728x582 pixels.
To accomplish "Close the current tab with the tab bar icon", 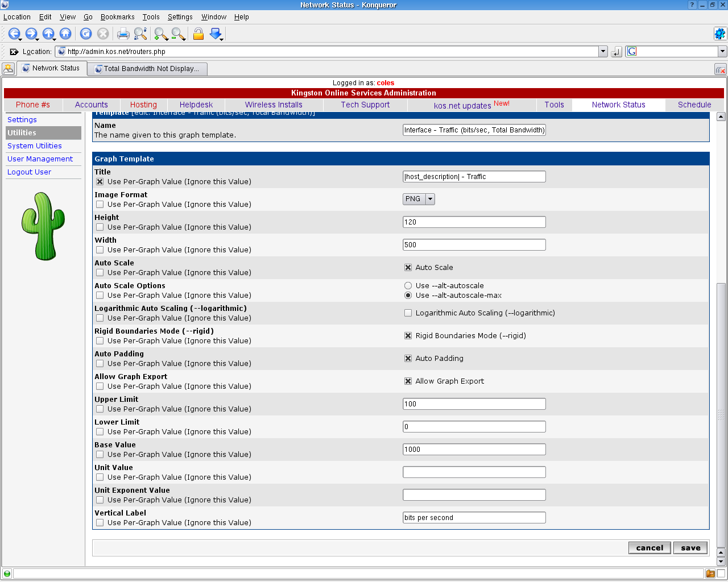I will pos(720,69).
